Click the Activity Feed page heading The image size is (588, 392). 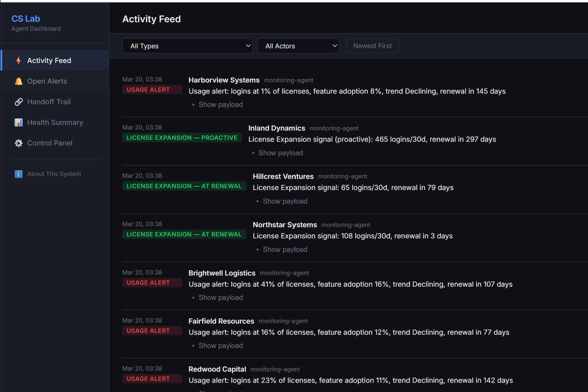[152, 19]
